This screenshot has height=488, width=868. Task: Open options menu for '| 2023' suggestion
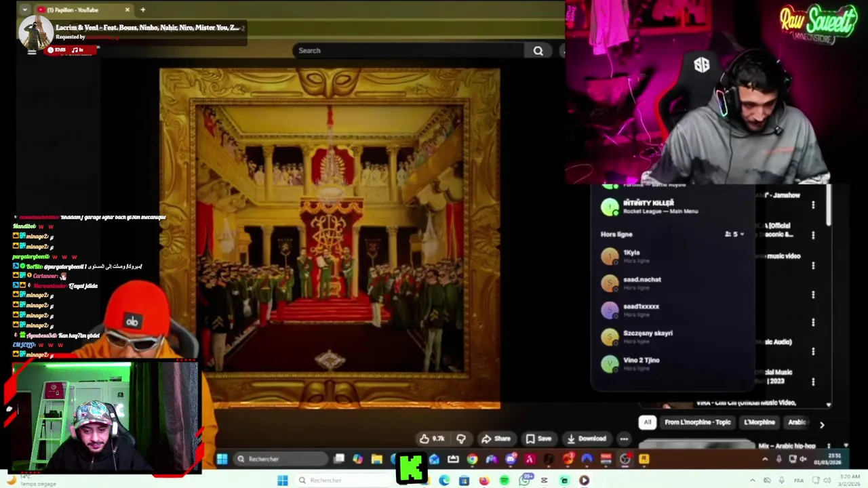[x=813, y=382]
